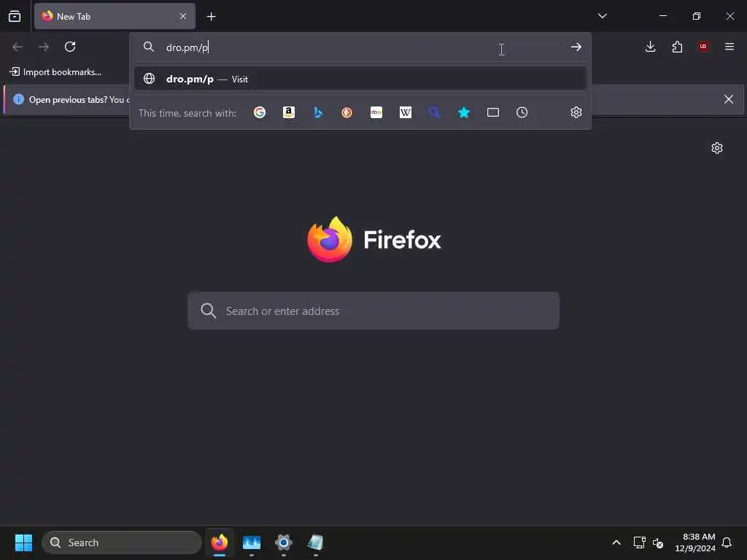The height and width of the screenshot is (560, 747).
Task: Open the Windows Start menu
Action: click(23, 542)
